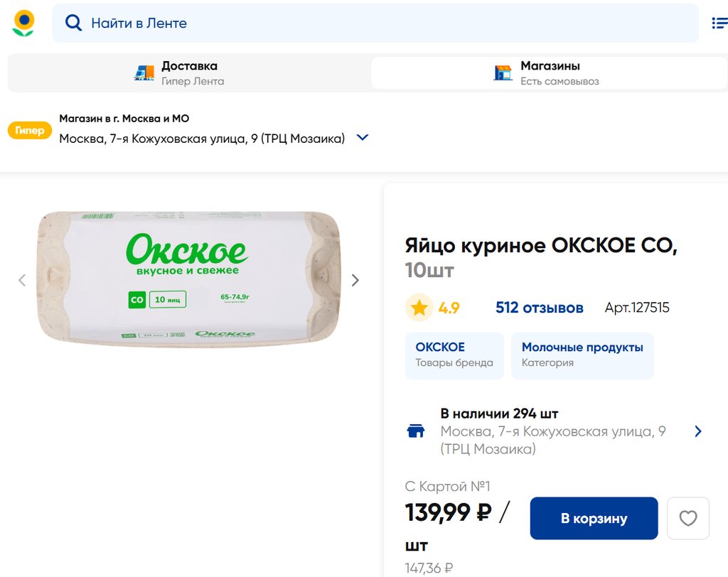Click the search magnifier icon

[74, 23]
